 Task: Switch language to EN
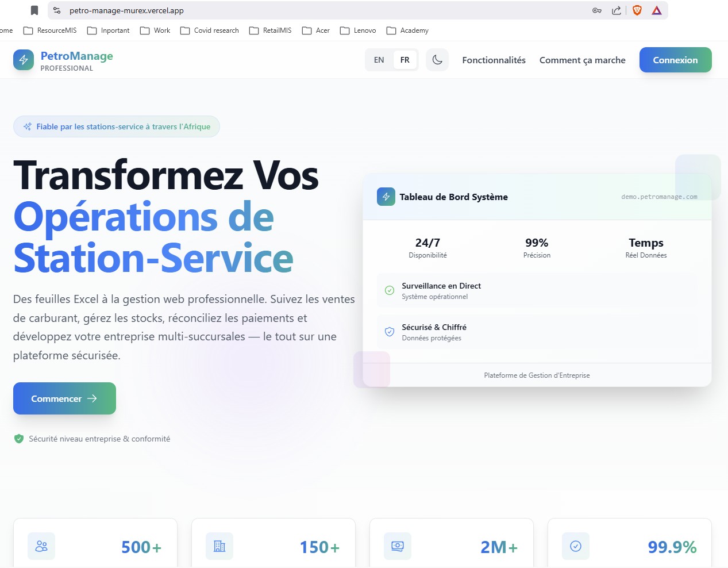pos(379,60)
